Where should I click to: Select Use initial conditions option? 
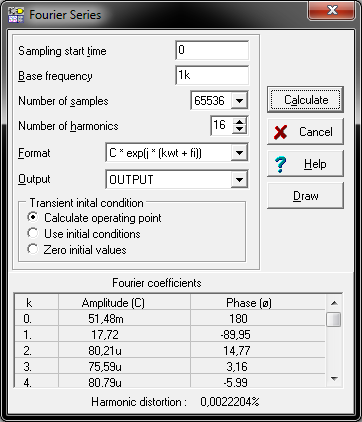point(33,233)
